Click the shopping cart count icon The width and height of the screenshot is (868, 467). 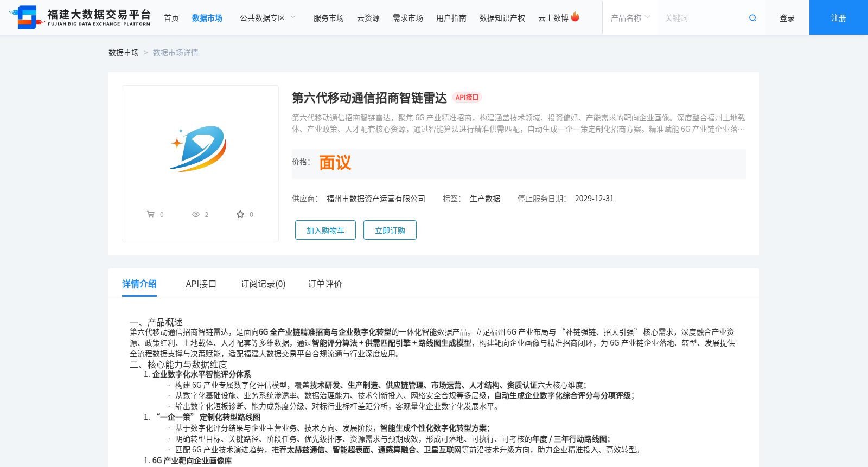(151, 214)
